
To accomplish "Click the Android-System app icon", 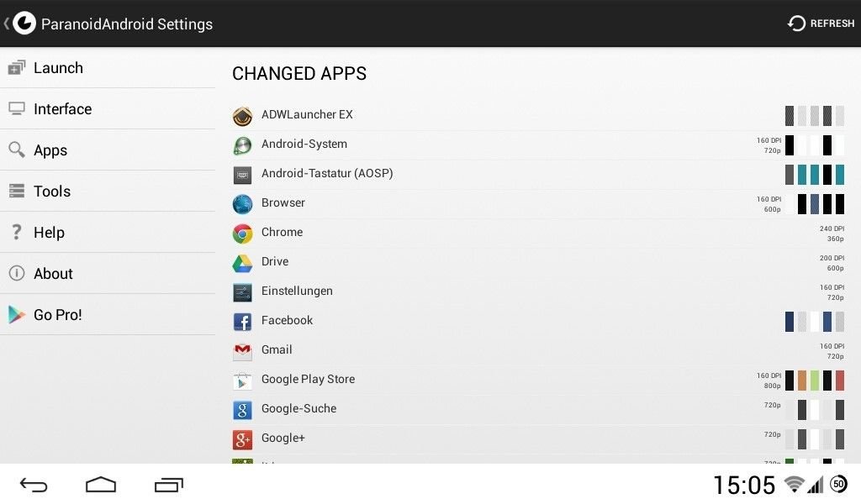I will (x=242, y=145).
